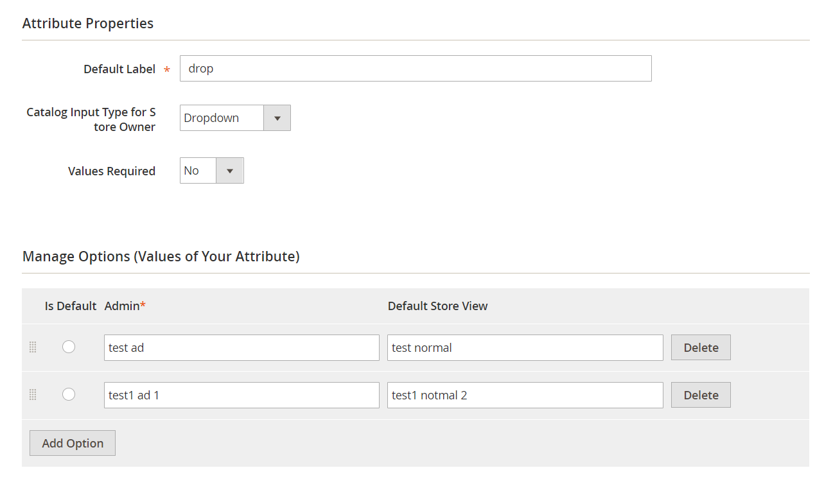Select 'test1 ad 1' as the default option
The width and height of the screenshot is (833, 504).
coord(69,394)
